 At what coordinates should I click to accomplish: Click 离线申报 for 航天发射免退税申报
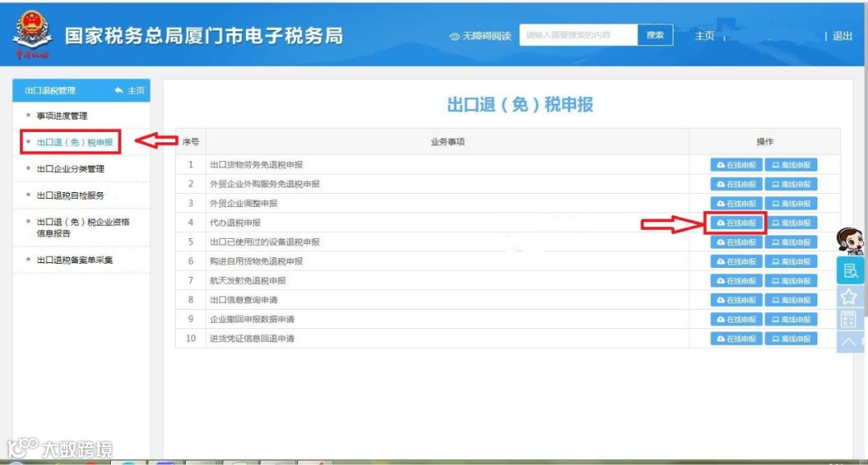coord(791,281)
